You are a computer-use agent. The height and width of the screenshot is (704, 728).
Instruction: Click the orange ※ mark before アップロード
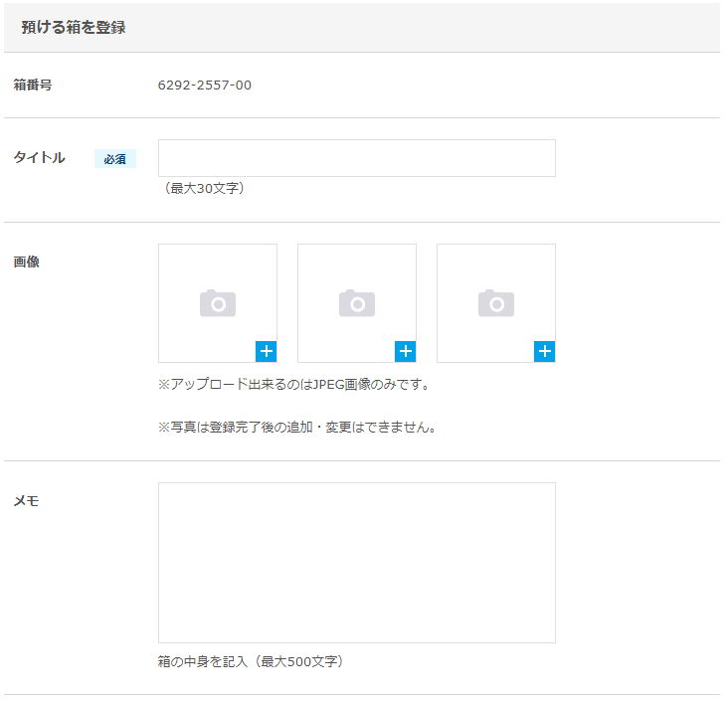(x=164, y=384)
